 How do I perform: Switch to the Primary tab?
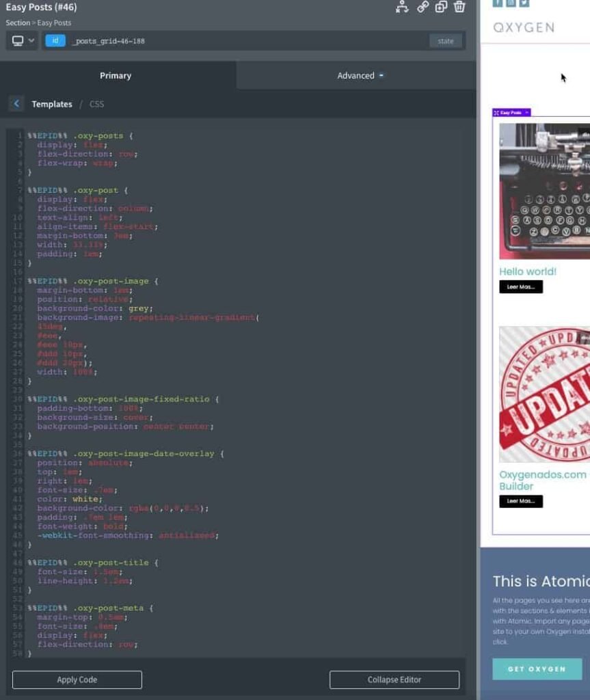(116, 75)
